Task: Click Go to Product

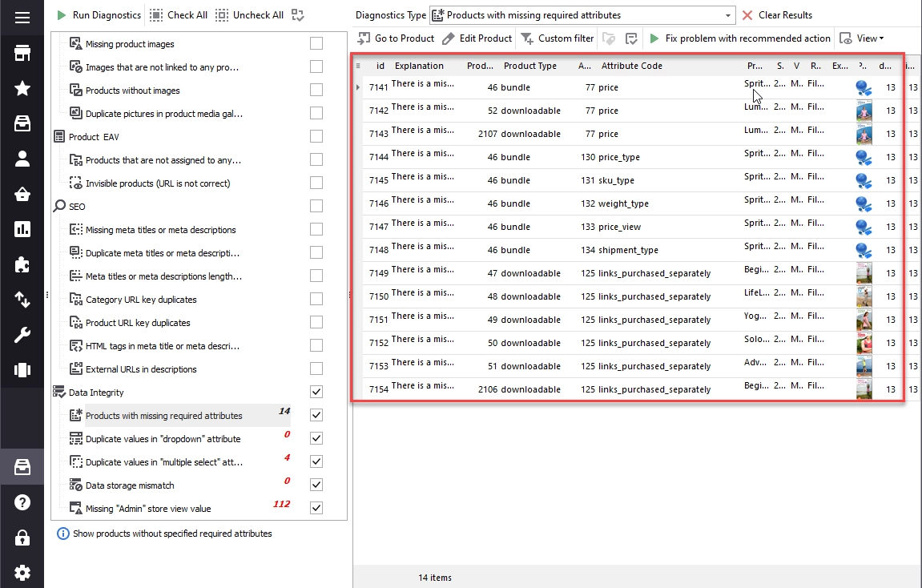Action: click(397, 38)
